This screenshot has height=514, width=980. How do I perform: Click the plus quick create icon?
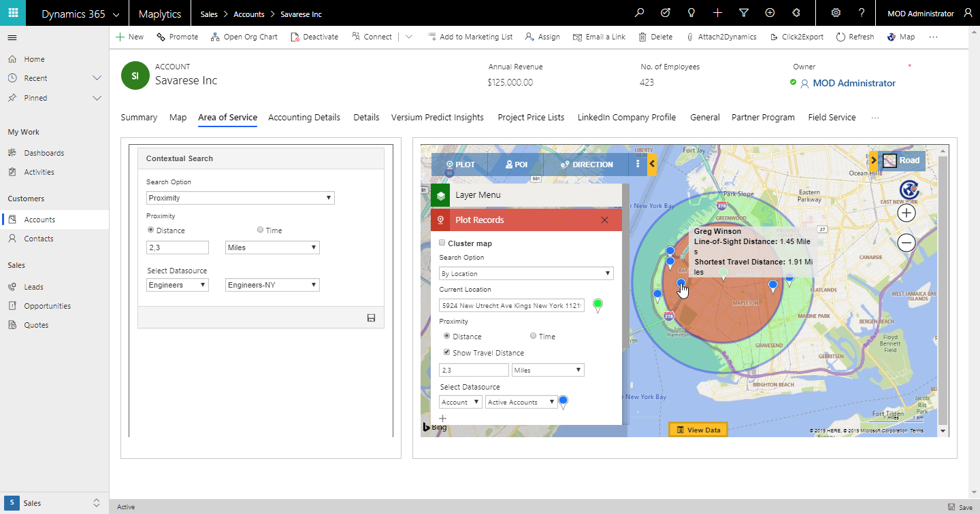coord(717,13)
